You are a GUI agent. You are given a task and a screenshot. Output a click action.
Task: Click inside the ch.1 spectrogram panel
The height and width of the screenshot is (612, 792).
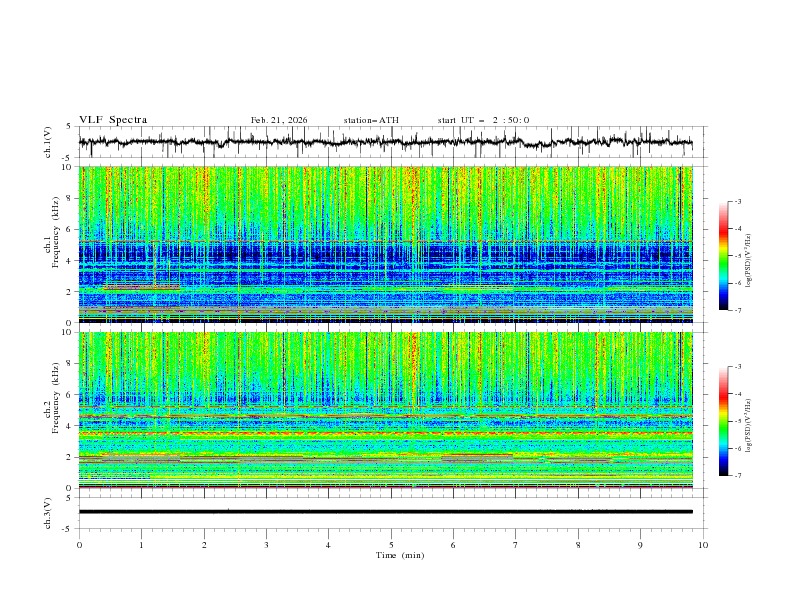tap(386, 244)
